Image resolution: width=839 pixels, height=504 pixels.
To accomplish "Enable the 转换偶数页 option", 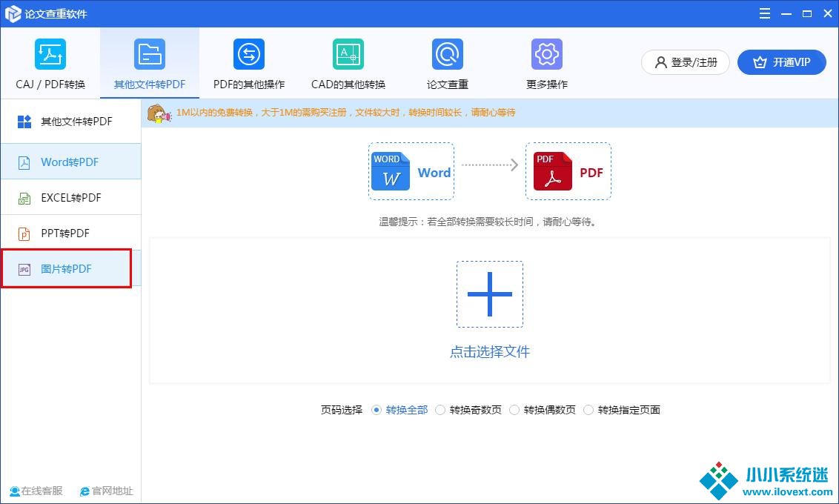I will coord(514,410).
